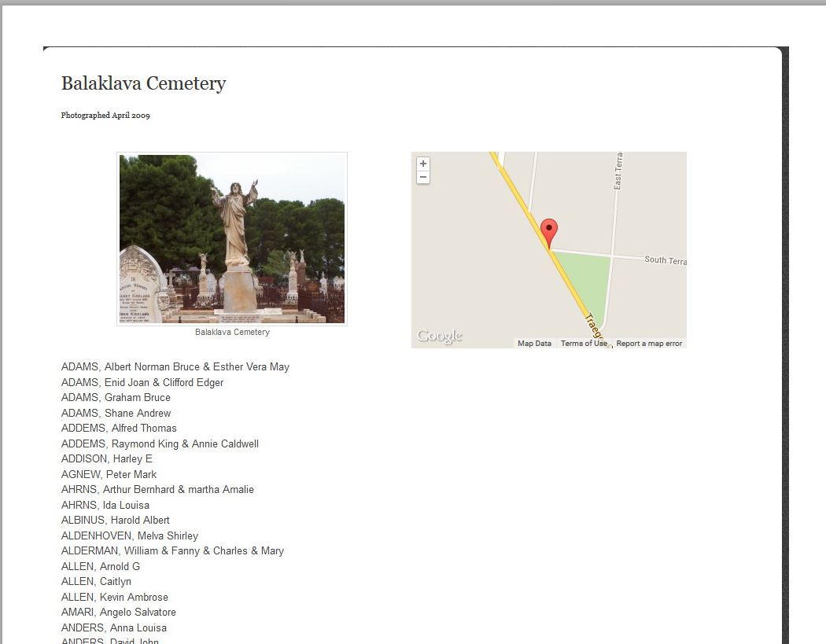The height and width of the screenshot is (644, 826).
Task: Open ADAMS, Shane Andrew entry
Action: click(x=116, y=413)
